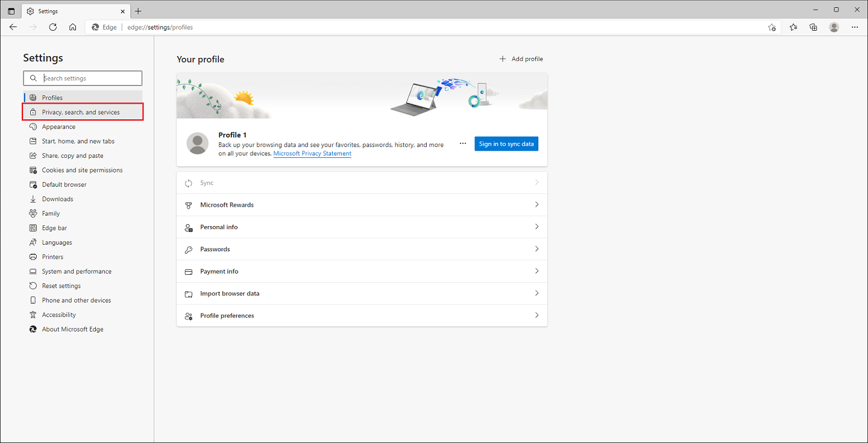Screen dimensions: 868x443
Task: Open About Microsoft Edge
Action: [83, 329]
